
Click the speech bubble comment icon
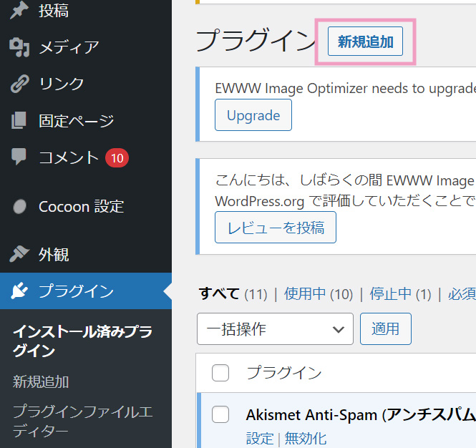(x=19, y=157)
